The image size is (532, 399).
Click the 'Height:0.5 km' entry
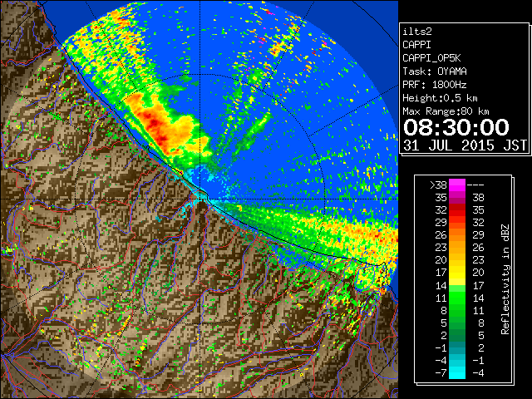[440, 98]
